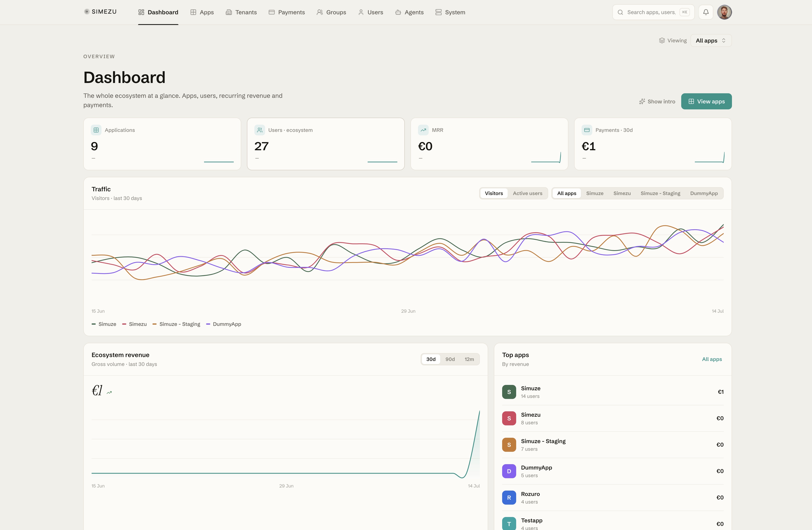The image size is (812, 530).
Task: Click the Payments 30d card icon
Action: pos(587,130)
